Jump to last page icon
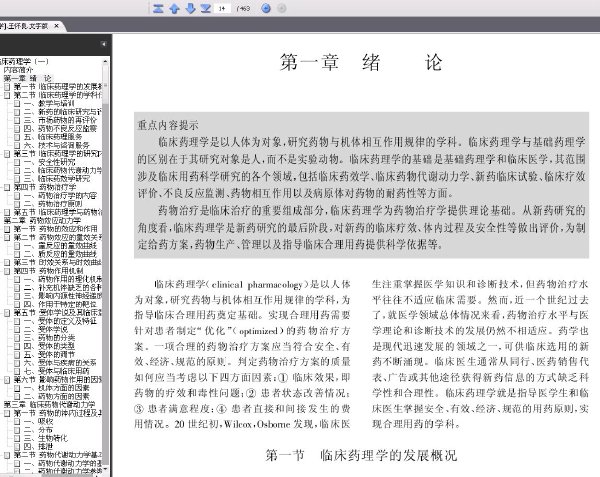 (x=206, y=8)
